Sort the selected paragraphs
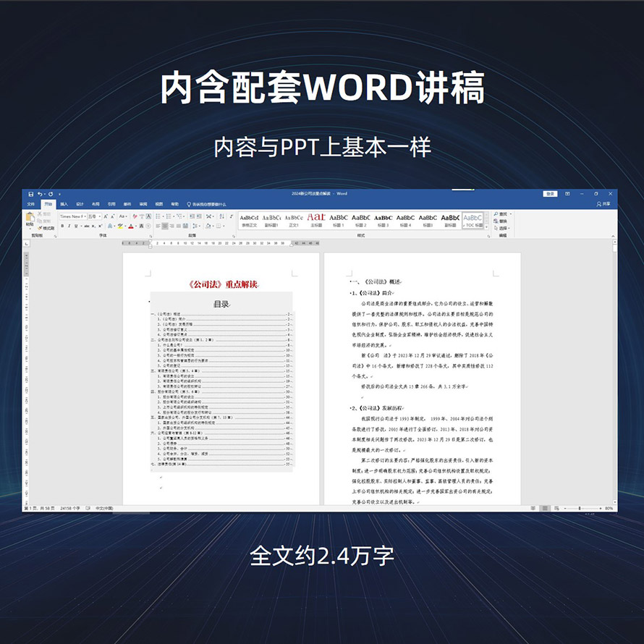The width and height of the screenshot is (644, 644). (x=222, y=216)
